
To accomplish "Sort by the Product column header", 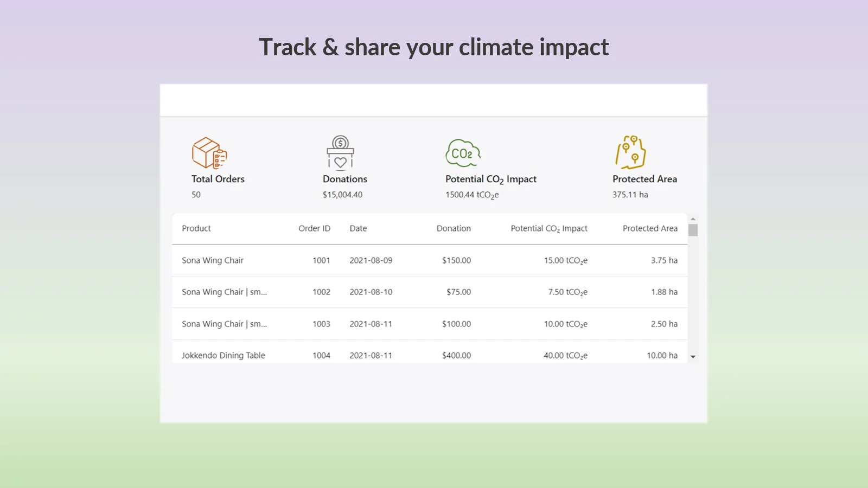I will tap(196, 229).
